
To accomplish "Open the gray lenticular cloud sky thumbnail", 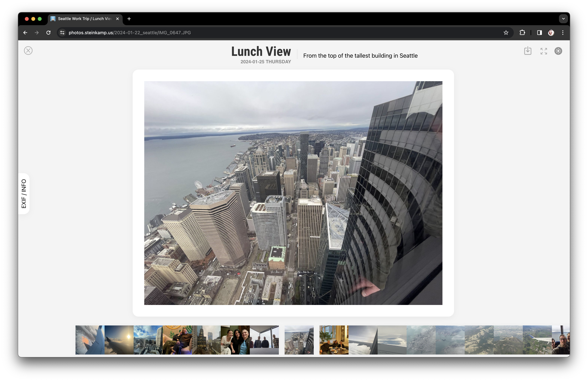I will (392, 340).
